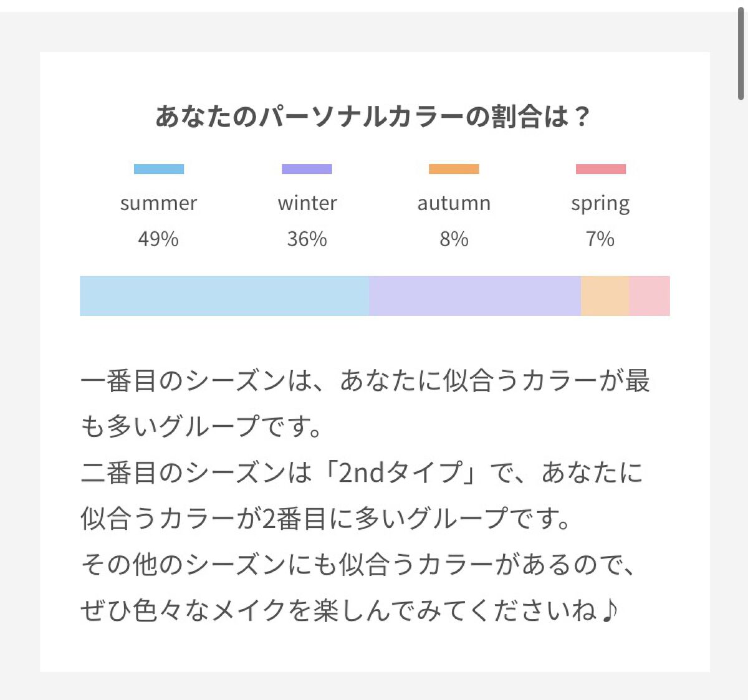Image resolution: width=748 pixels, height=700 pixels.
Task: Click the 7% spring percentage value
Action: [x=600, y=239]
